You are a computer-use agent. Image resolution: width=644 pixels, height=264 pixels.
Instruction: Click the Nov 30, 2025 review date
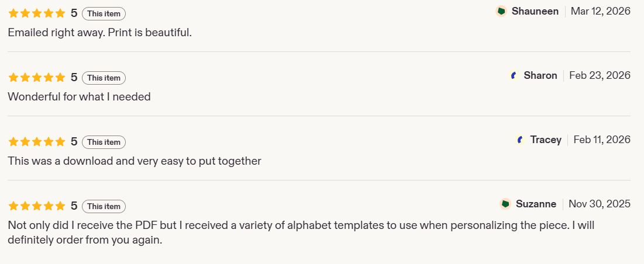coord(599,204)
